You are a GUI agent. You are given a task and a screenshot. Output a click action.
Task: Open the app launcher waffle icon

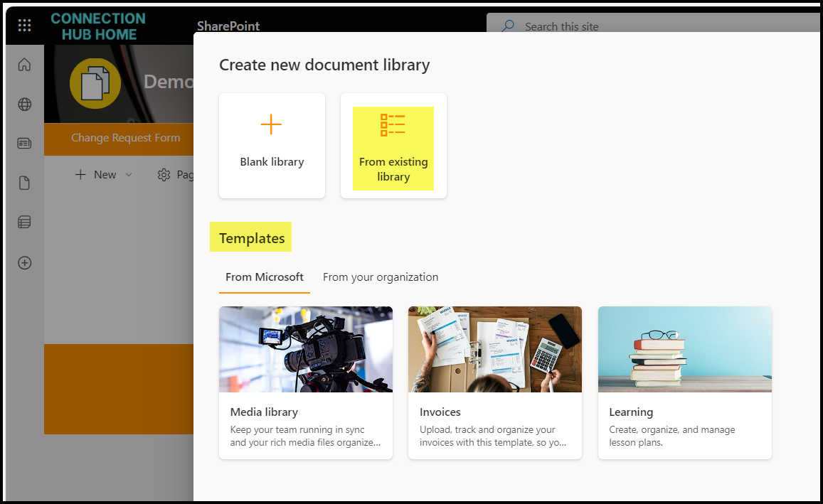[24, 26]
